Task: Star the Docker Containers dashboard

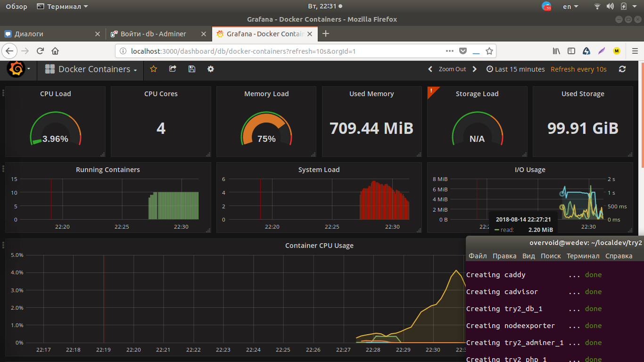Action: (x=153, y=69)
